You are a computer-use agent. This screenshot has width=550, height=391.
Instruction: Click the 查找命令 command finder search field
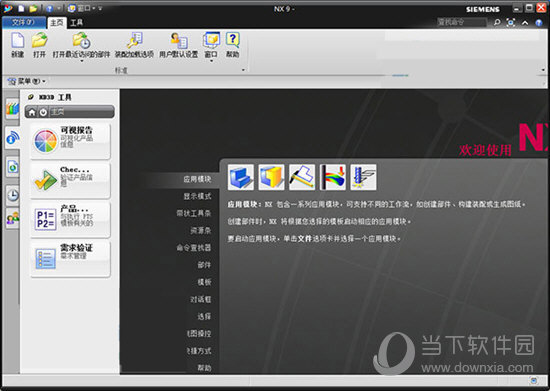click(x=461, y=22)
